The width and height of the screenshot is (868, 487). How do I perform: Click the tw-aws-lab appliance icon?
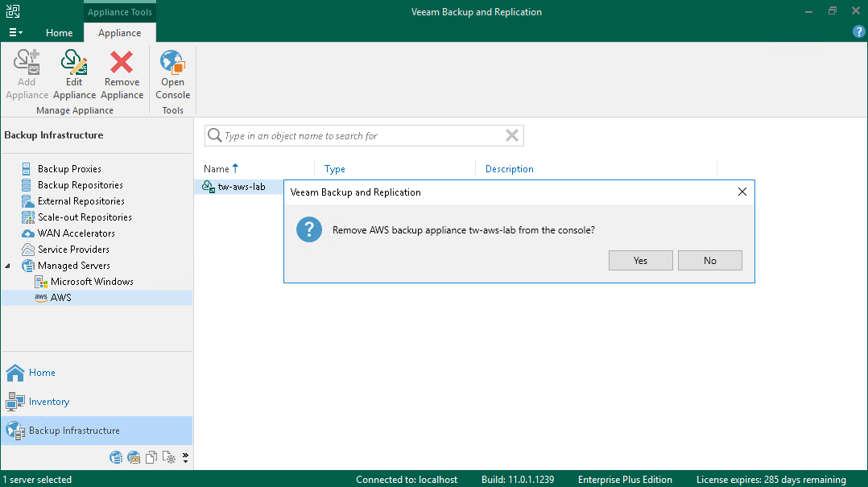point(208,187)
